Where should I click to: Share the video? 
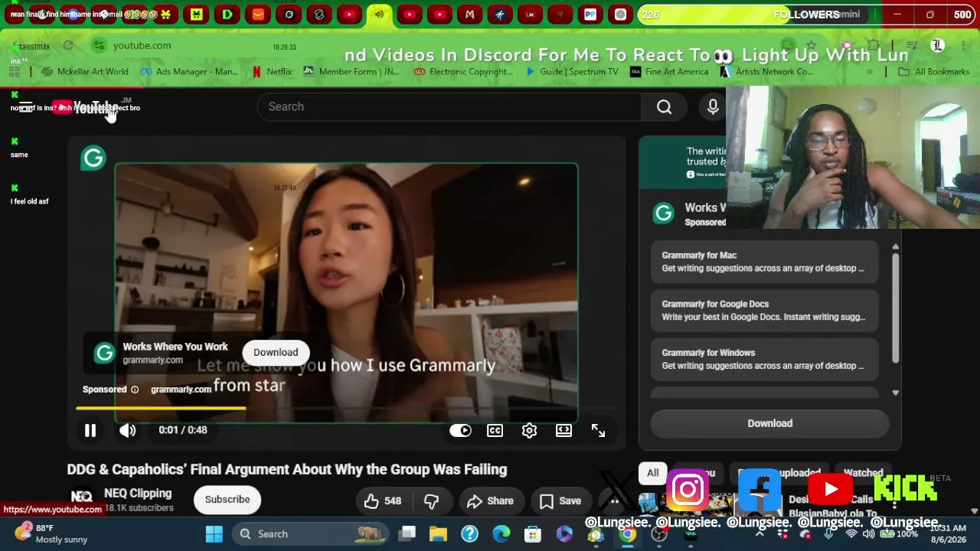(x=490, y=501)
